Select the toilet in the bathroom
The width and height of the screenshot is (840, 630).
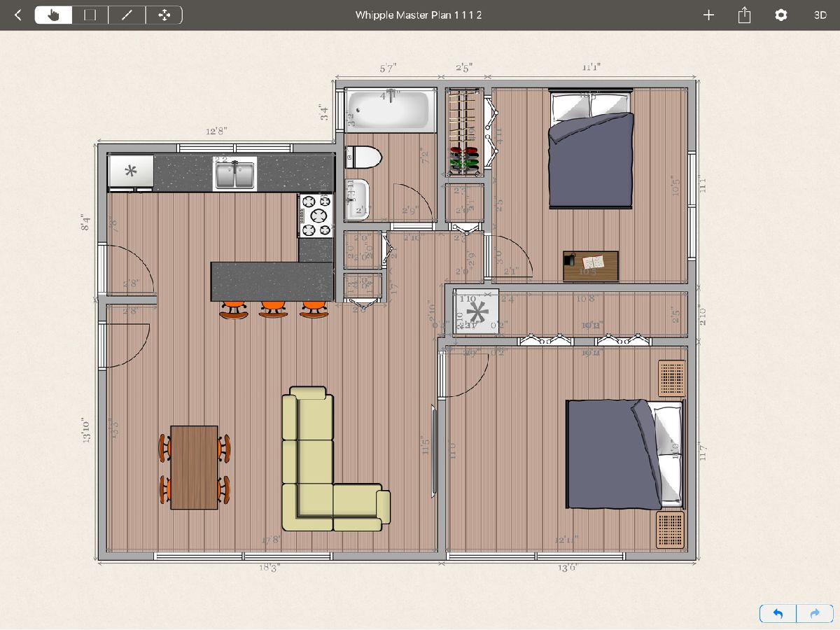364,156
